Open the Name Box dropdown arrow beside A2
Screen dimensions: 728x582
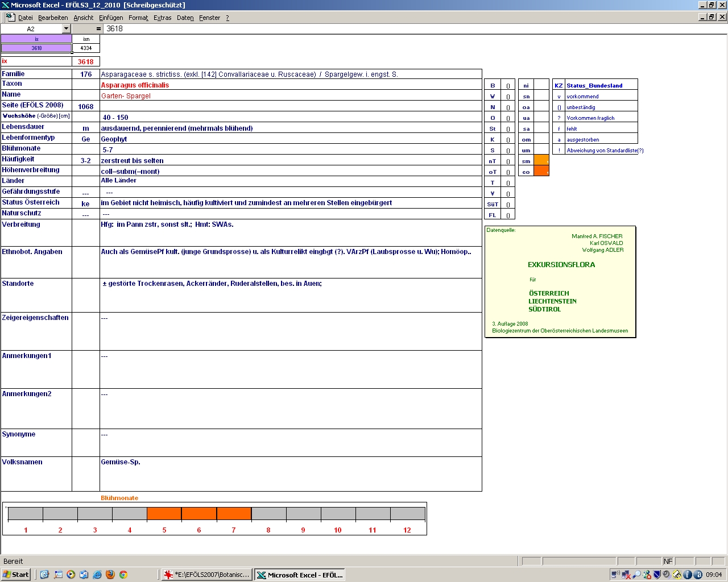point(66,28)
